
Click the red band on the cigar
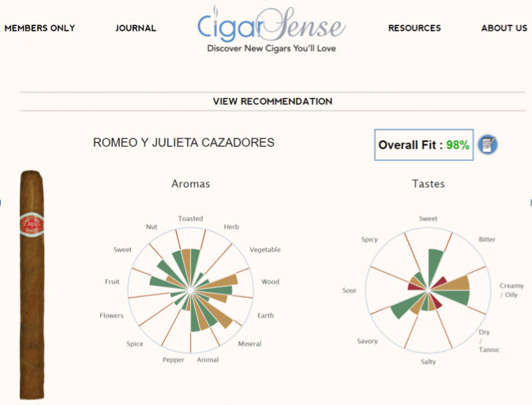32,225
